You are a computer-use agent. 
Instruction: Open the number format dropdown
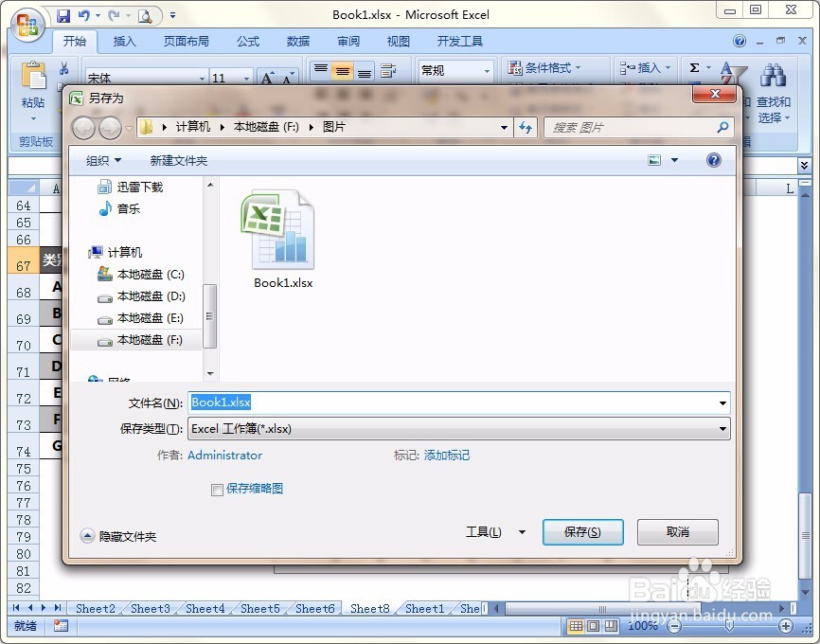click(487, 70)
